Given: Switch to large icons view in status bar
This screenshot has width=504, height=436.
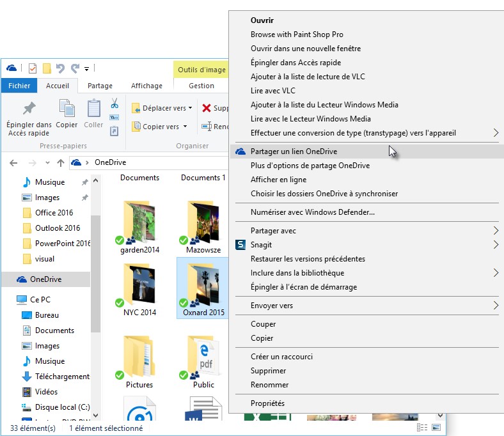Looking at the screenshot, I should coord(436,427).
